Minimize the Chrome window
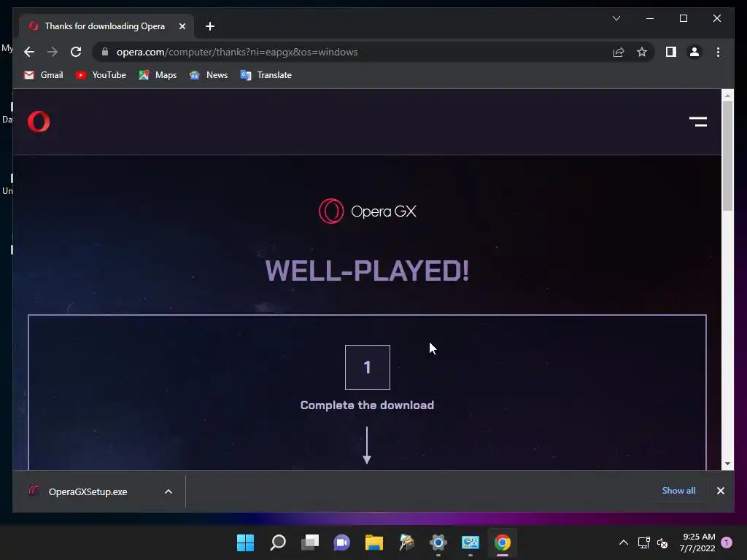This screenshot has width=747, height=560. [x=650, y=18]
